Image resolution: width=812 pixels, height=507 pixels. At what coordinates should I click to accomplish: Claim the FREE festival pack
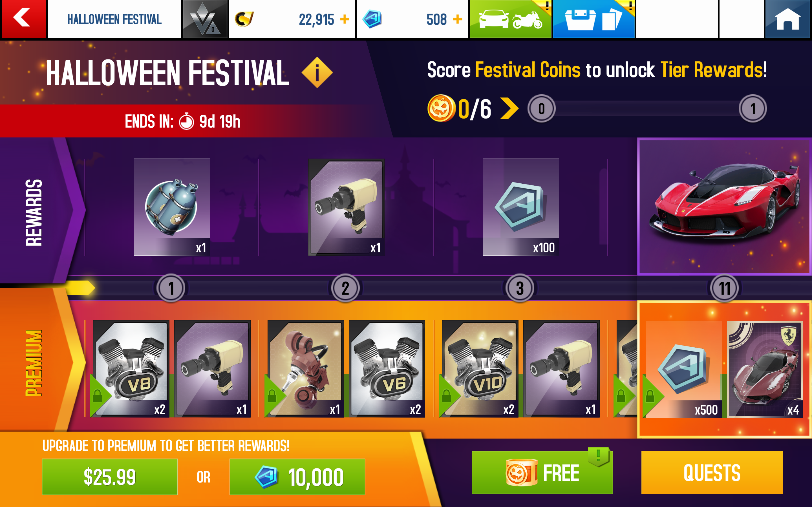(x=542, y=472)
